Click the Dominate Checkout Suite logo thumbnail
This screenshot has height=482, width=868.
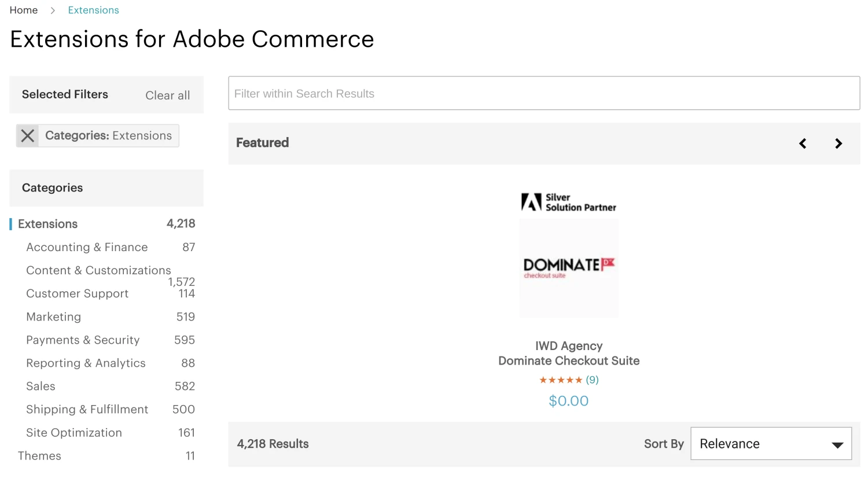pyautogui.click(x=569, y=268)
